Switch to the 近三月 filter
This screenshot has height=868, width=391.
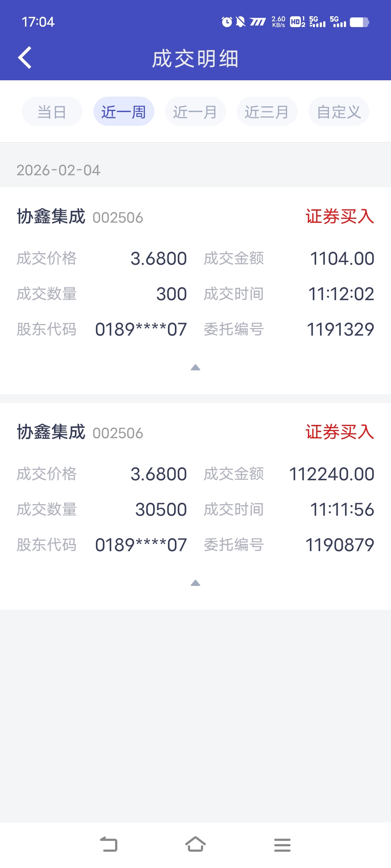pyautogui.click(x=267, y=111)
